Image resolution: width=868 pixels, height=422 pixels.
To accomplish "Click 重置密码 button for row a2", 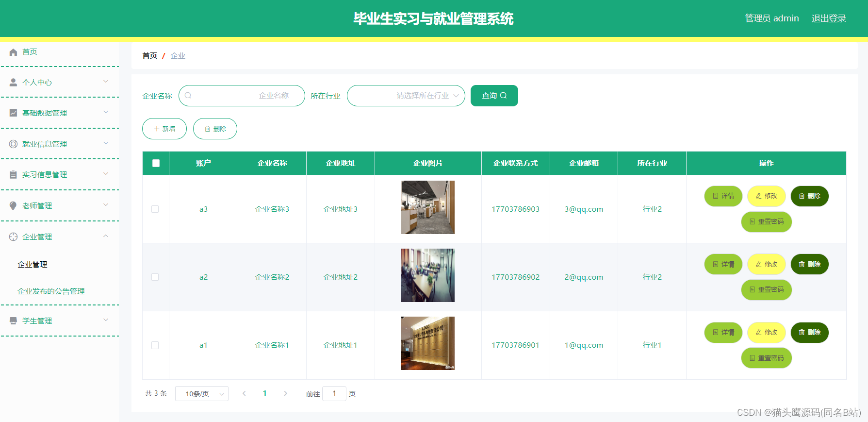I will [767, 289].
